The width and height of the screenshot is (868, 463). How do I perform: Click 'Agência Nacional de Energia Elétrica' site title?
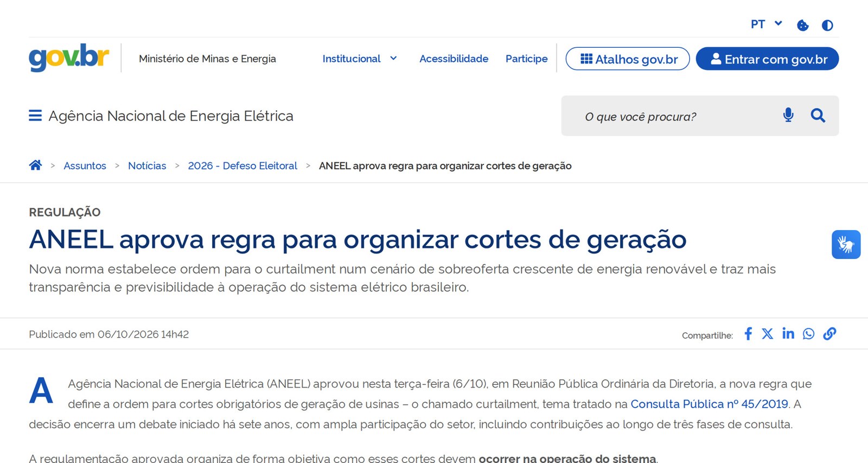tap(171, 116)
